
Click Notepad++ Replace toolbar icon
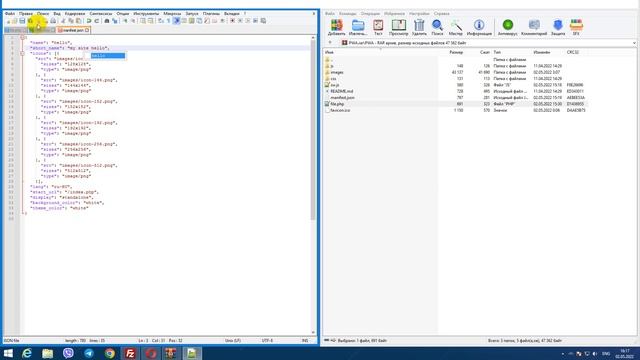coord(115,21)
